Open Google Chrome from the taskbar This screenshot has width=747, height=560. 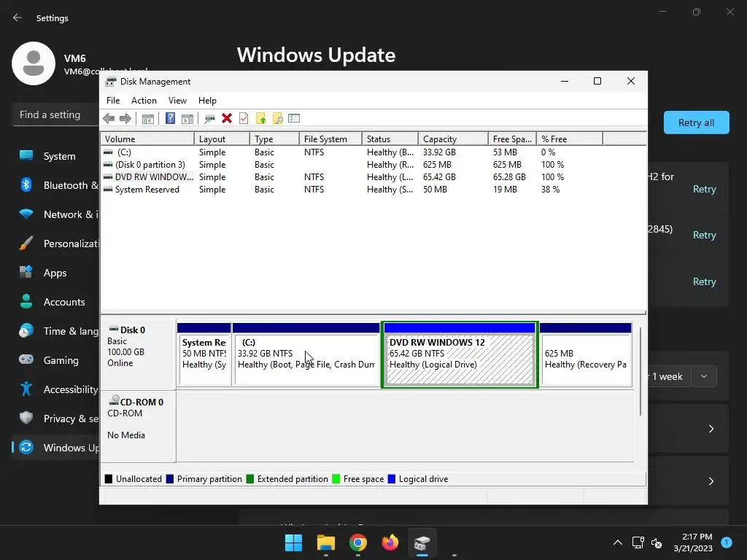pos(357,542)
